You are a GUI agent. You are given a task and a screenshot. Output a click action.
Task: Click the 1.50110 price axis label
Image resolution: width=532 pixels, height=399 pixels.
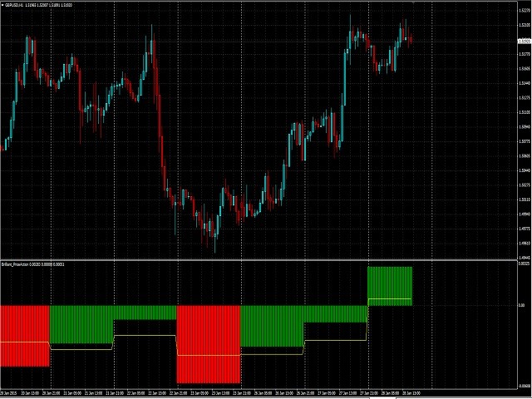point(525,199)
